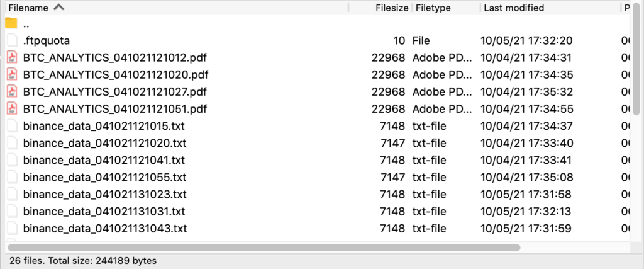This screenshot has height=269, width=644.
Task: Select PDF icon of BTC_ANALYTICS_041021121012.pdf
Action: [13, 57]
